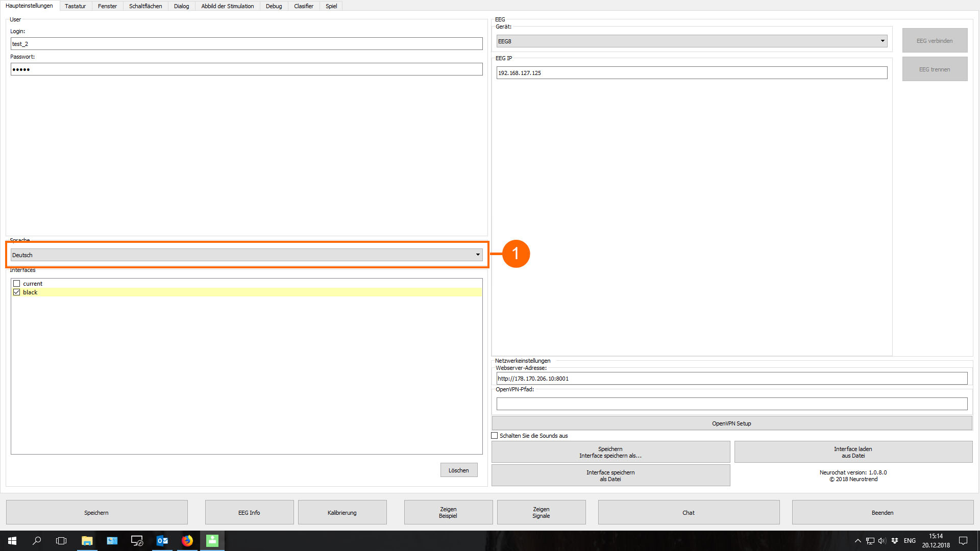
Task: Click the volume speaker tray icon
Action: coord(882,541)
